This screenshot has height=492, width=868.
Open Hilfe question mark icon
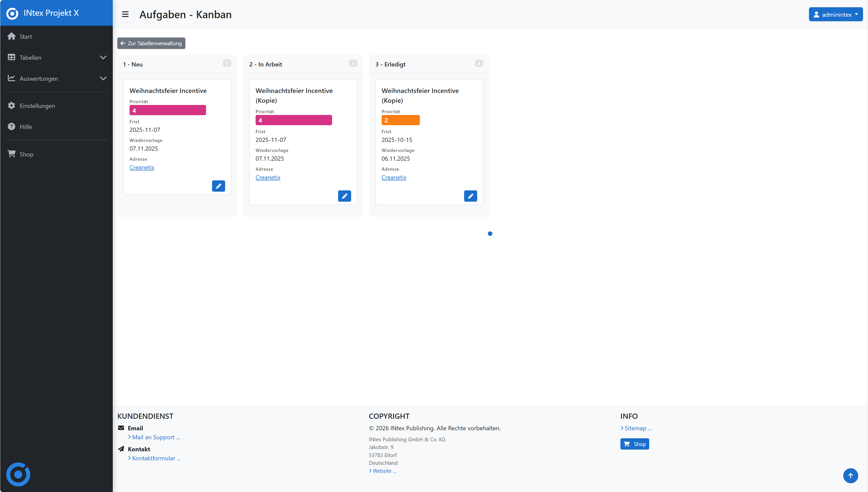(12, 127)
